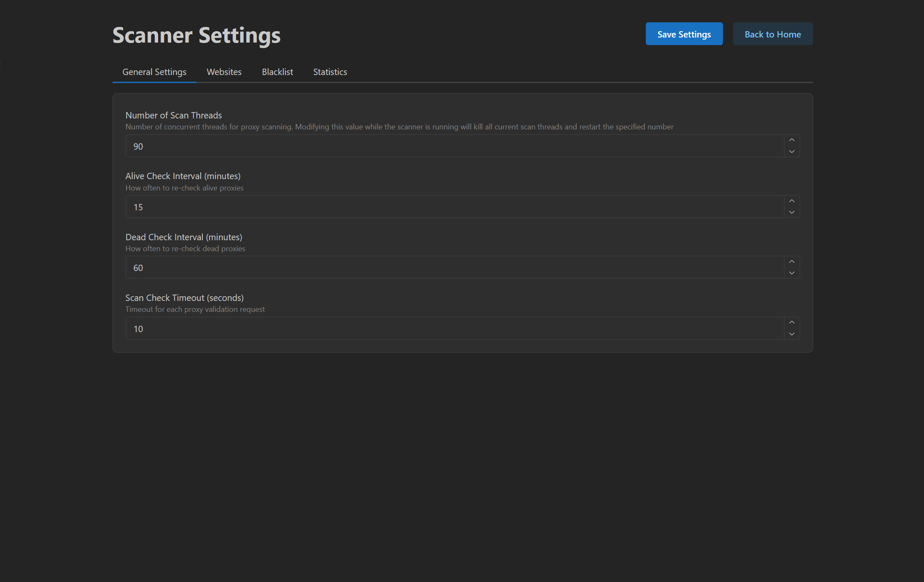Decrease Alive Check Interval with down arrow

792,212
